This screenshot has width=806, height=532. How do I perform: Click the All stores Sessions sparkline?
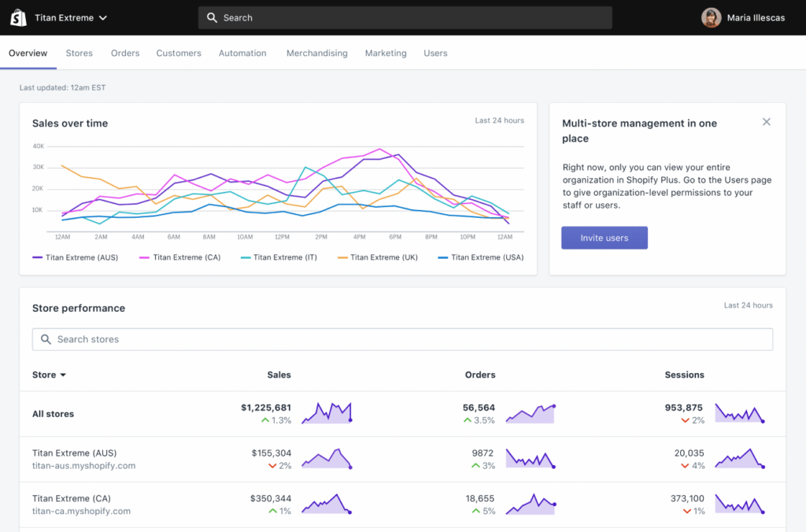[x=739, y=413]
